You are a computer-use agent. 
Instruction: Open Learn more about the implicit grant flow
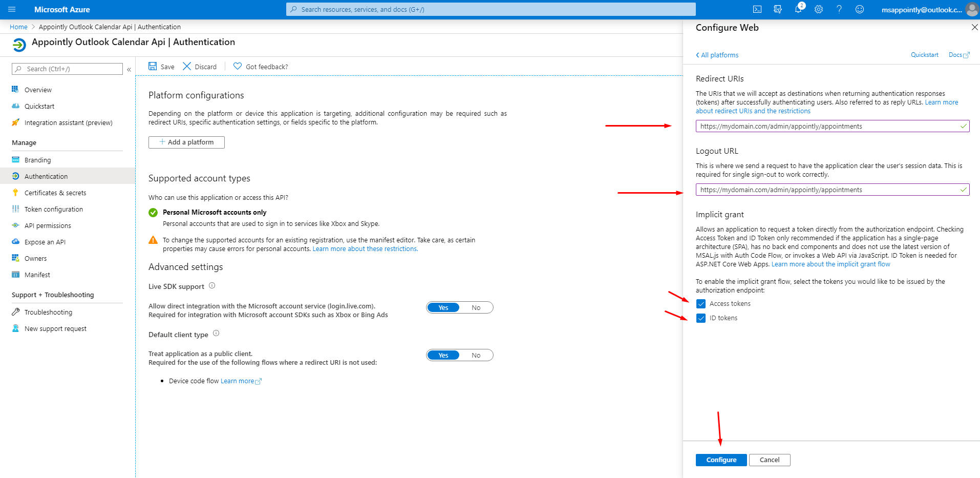[x=830, y=264]
